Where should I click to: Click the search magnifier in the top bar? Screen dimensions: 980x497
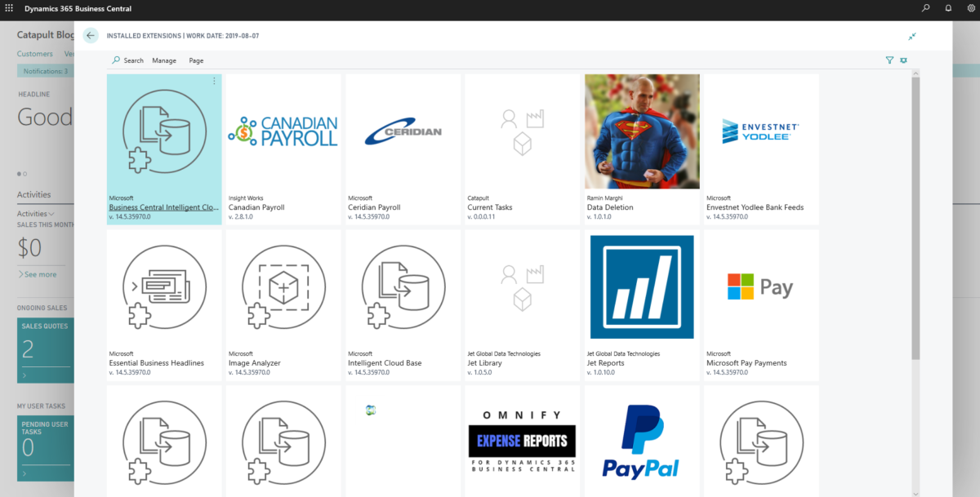coord(925,8)
